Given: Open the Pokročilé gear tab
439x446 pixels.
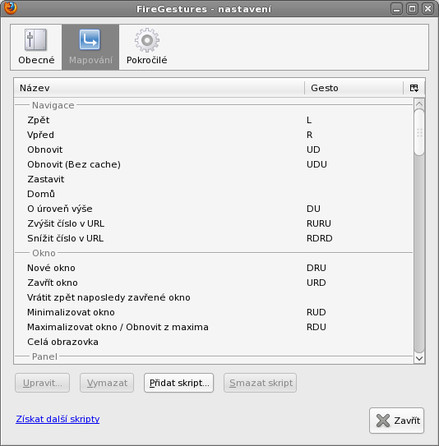Looking at the screenshot, I should point(147,47).
